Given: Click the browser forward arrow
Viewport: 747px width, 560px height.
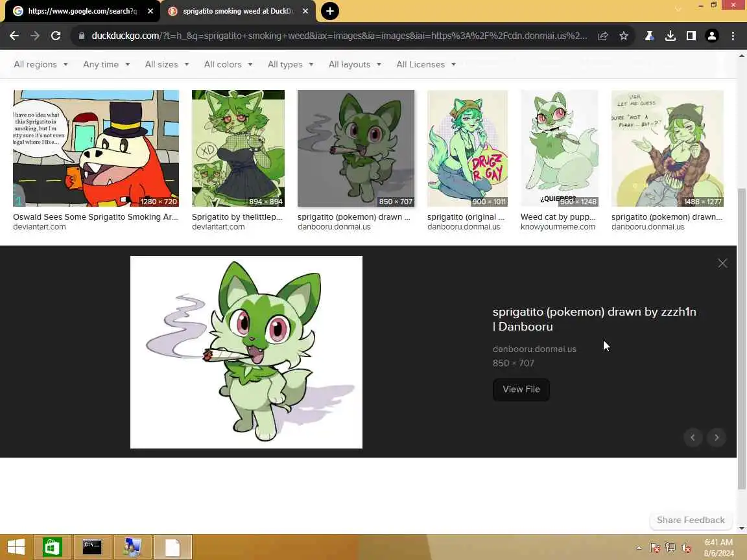Looking at the screenshot, I should coord(35,36).
